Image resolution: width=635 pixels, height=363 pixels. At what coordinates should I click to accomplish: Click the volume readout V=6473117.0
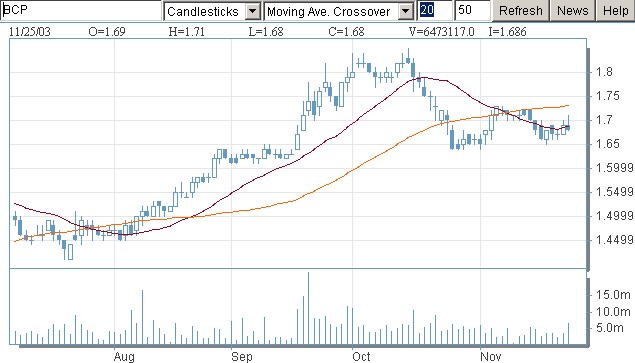pyautogui.click(x=441, y=32)
